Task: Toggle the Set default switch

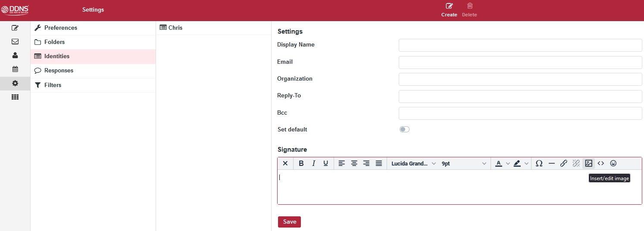Action: [x=404, y=129]
